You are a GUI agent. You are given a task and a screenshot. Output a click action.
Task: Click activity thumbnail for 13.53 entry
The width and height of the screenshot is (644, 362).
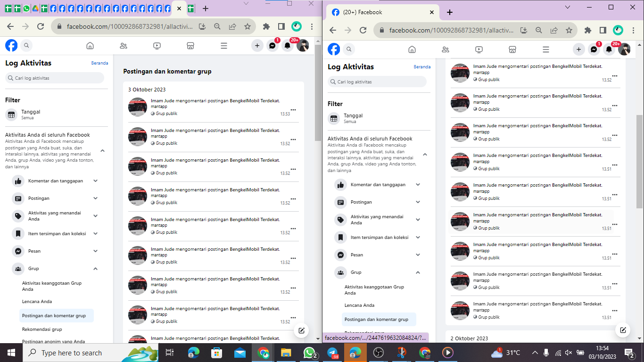point(138,107)
